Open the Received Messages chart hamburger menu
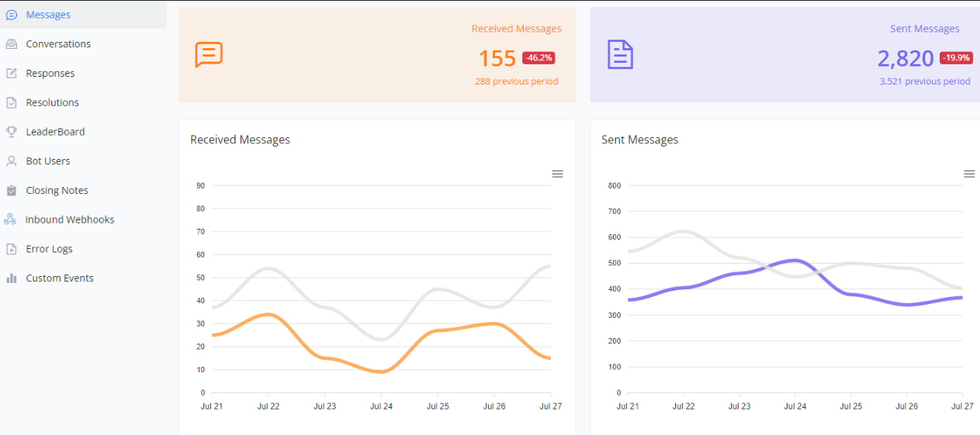Viewport: 980px width, 435px height. (557, 174)
